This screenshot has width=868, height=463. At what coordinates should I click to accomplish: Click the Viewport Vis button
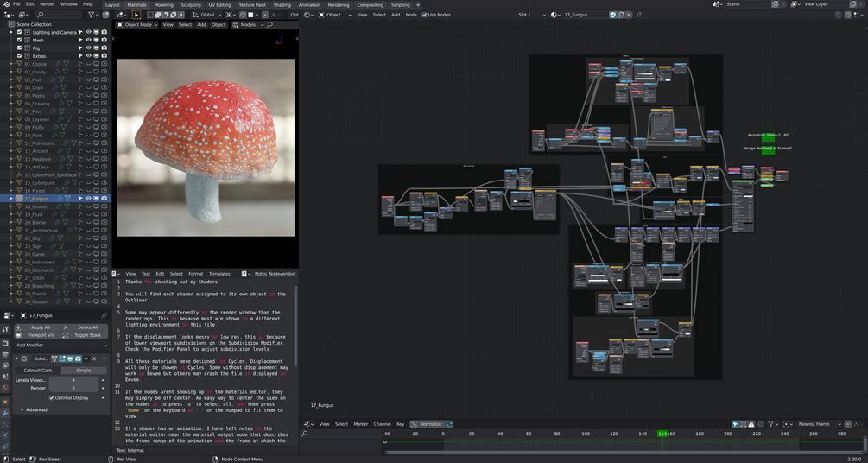point(38,335)
